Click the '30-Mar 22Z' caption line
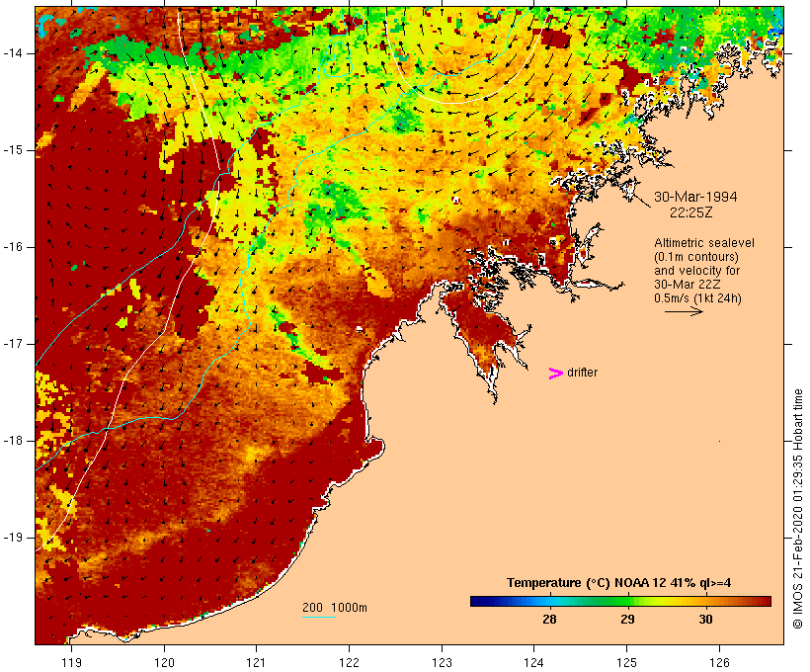Viewport: 810px width, 672px height. tap(688, 285)
